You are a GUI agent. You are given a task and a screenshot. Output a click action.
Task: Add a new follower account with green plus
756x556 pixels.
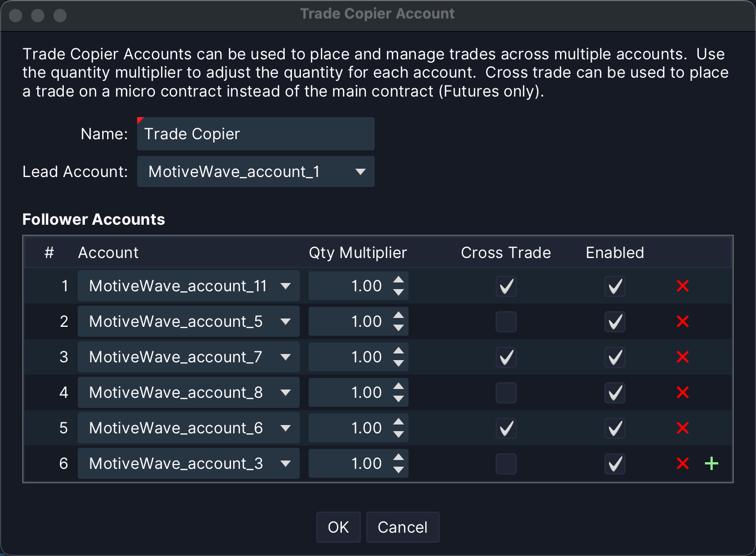click(712, 463)
